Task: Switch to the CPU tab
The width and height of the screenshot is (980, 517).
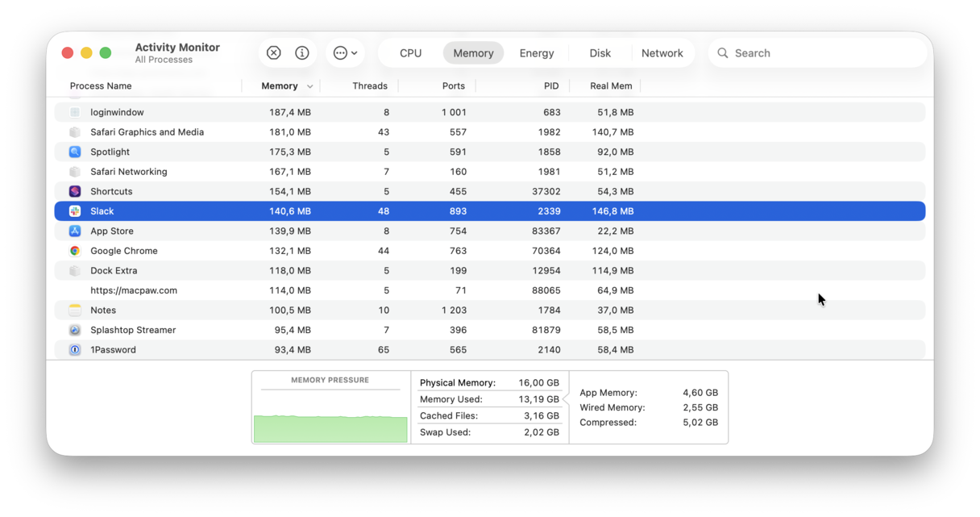Action: point(410,53)
